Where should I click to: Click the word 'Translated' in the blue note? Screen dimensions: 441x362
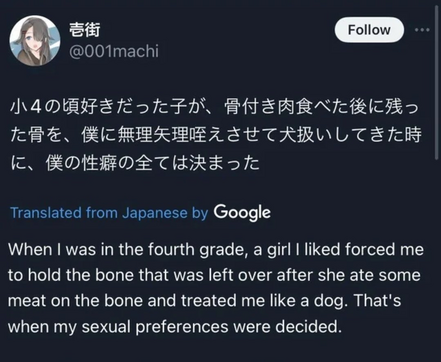tap(46, 213)
